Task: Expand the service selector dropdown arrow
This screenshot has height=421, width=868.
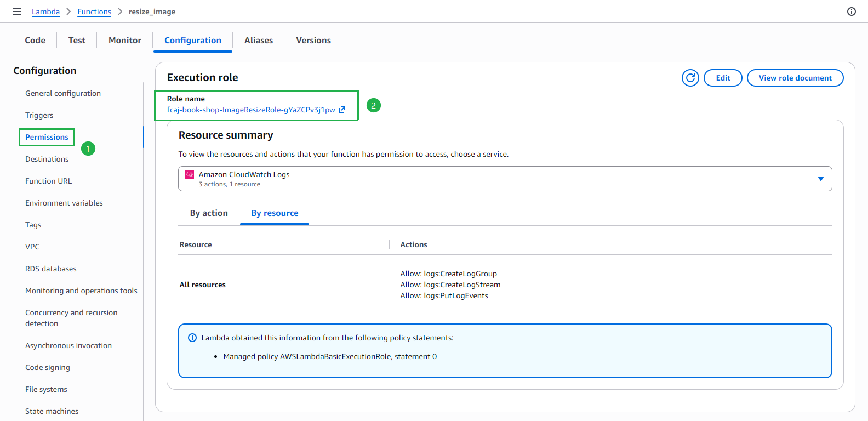Action: (821, 179)
